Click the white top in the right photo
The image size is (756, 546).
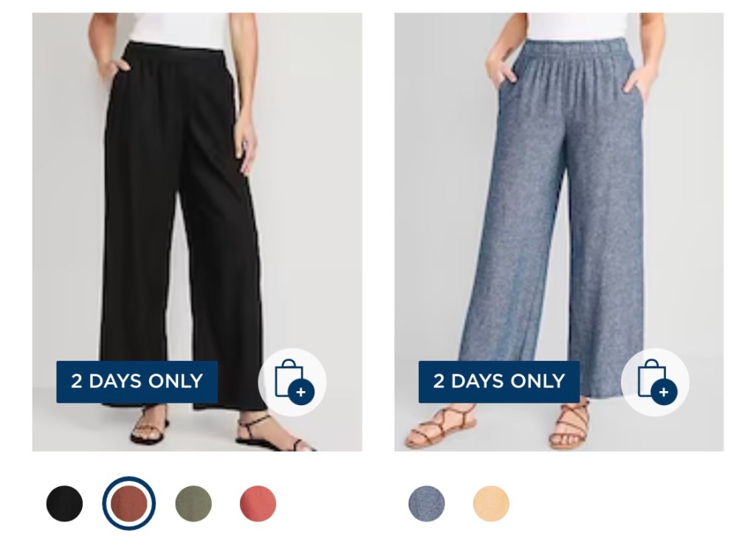577,27
